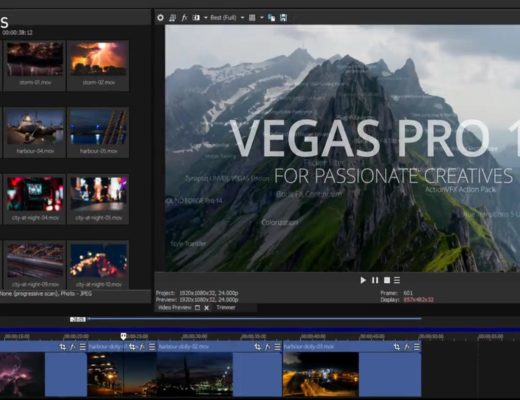Switch to the Video Preview tab
This screenshot has width=520, height=400.
[175, 307]
